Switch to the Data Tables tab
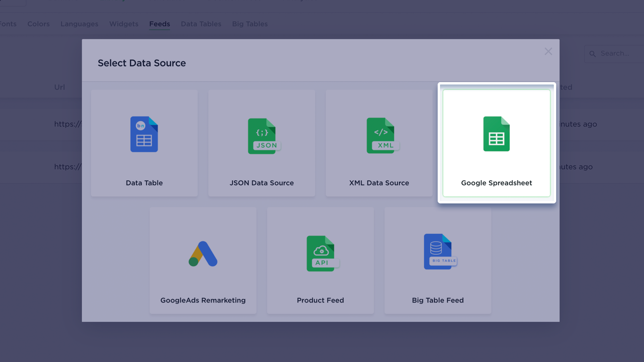Screen dimensions: 644x362 201,24
